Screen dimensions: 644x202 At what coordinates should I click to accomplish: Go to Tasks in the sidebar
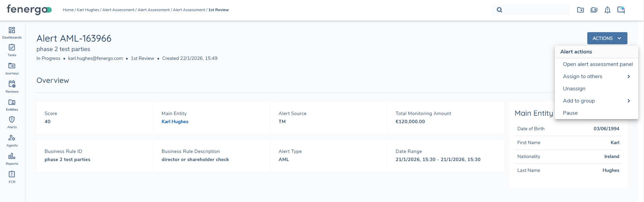pos(12,48)
